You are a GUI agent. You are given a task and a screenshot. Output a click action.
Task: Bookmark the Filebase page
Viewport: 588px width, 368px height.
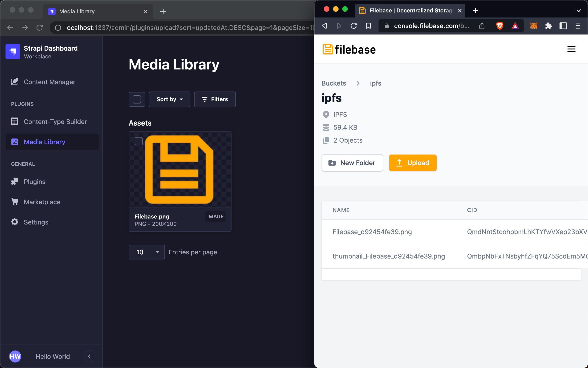click(x=368, y=26)
